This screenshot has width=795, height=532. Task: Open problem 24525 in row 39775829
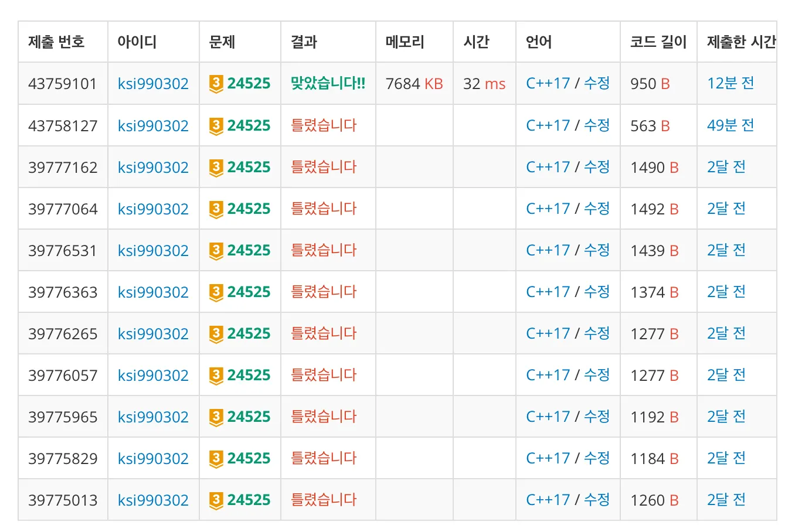point(249,458)
